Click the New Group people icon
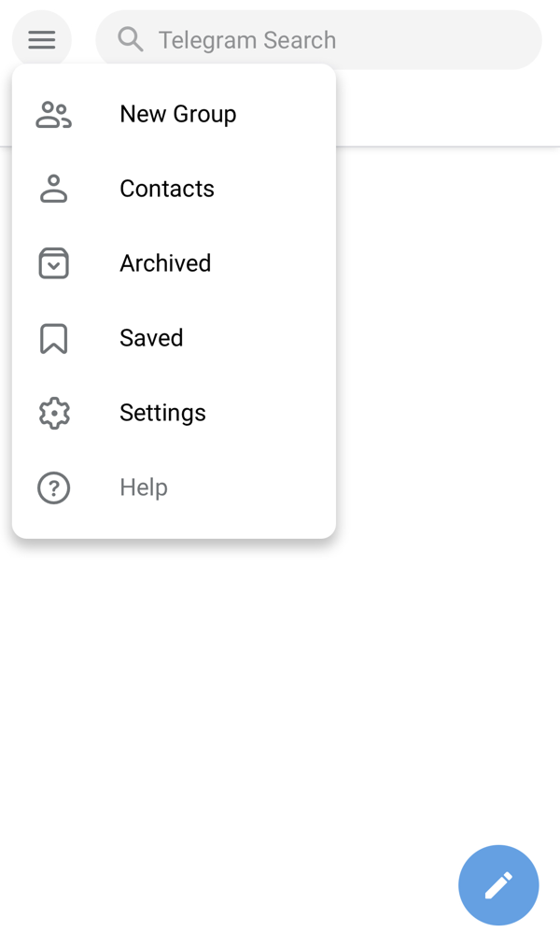Screen dimensions: 560x946 53,115
